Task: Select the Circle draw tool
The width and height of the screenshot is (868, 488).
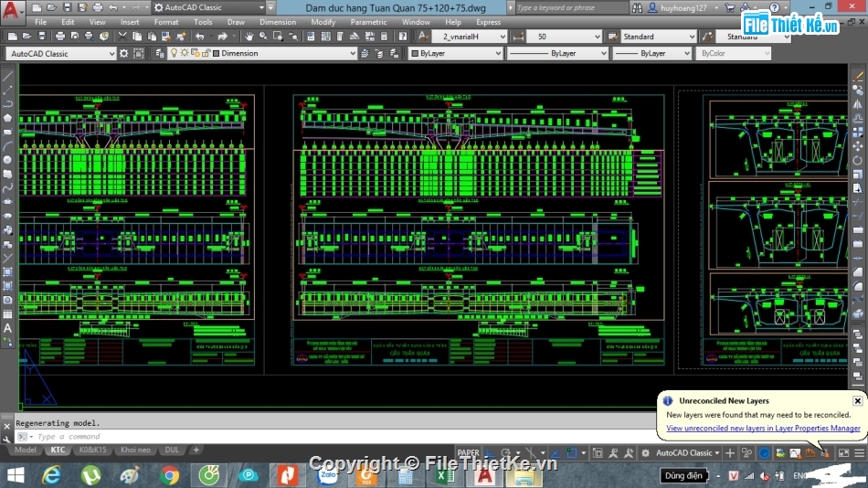Action: (7, 160)
